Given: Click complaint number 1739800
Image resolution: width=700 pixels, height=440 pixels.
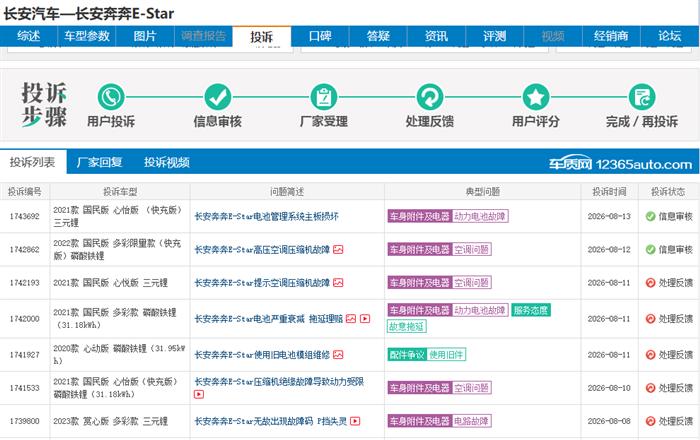Looking at the screenshot, I should pyautogui.click(x=25, y=421).
